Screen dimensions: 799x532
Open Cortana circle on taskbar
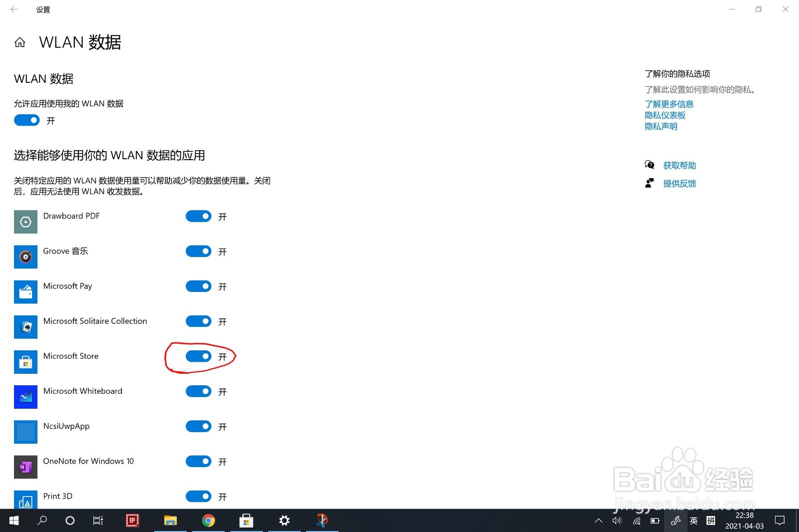click(x=70, y=521)
